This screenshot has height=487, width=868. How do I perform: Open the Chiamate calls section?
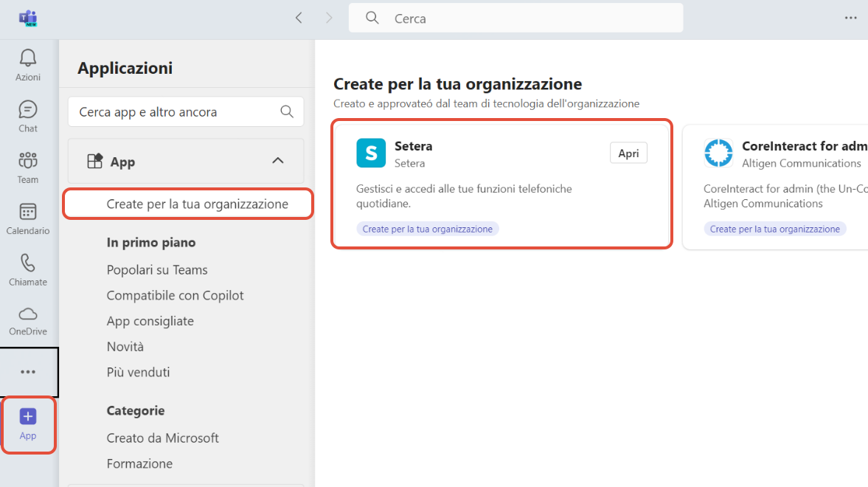[28, 270]
